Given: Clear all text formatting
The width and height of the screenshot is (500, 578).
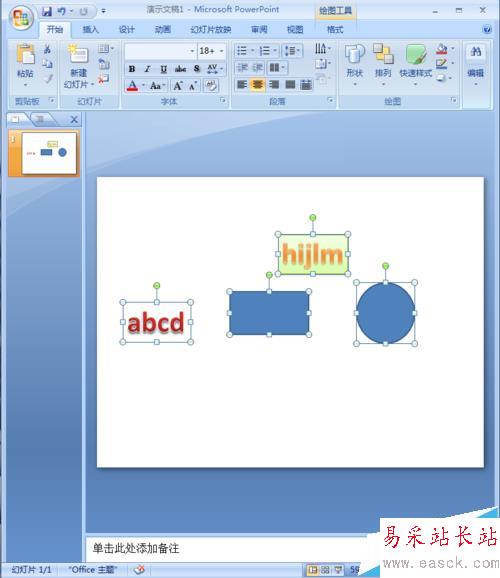Looking at the screenshot, I should (x=211, y=86).
